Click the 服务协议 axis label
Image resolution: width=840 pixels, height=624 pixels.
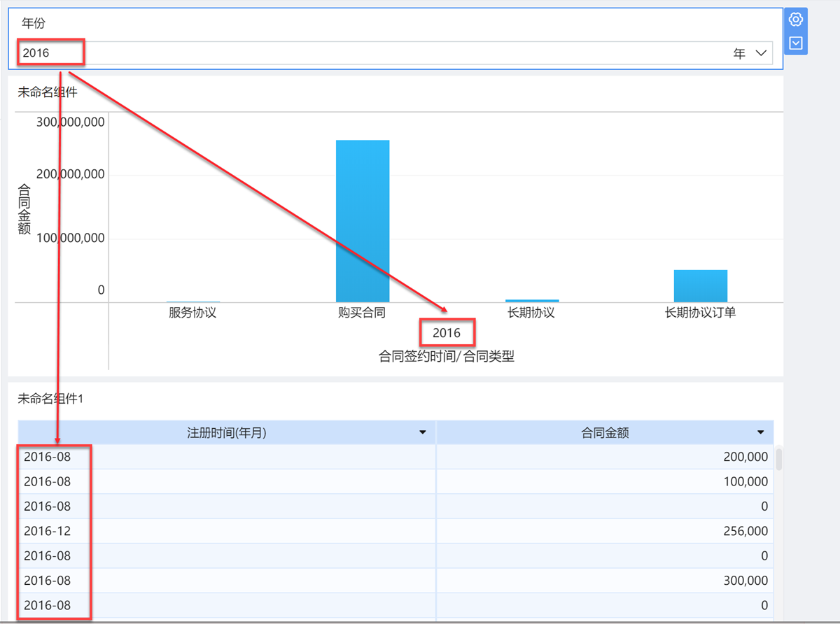tap(192, 312)
